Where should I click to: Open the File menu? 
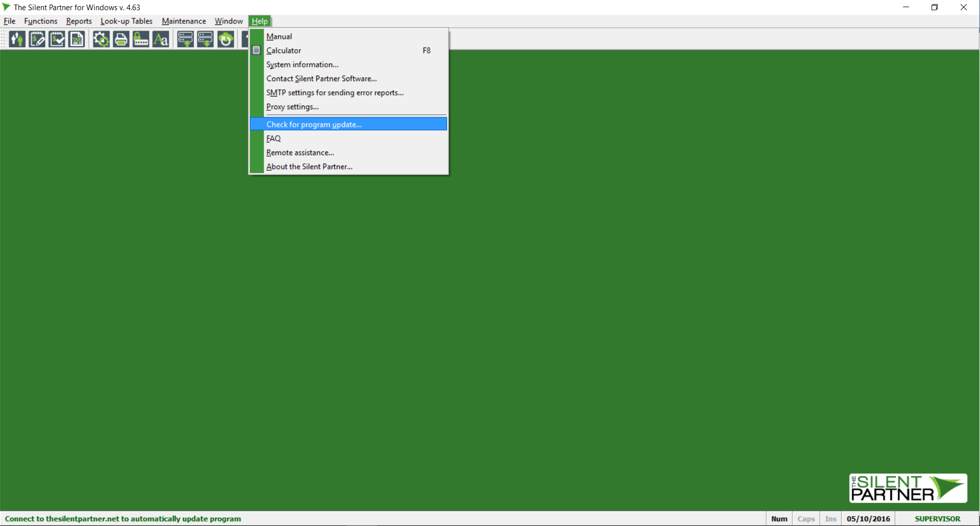click(10, 21)
